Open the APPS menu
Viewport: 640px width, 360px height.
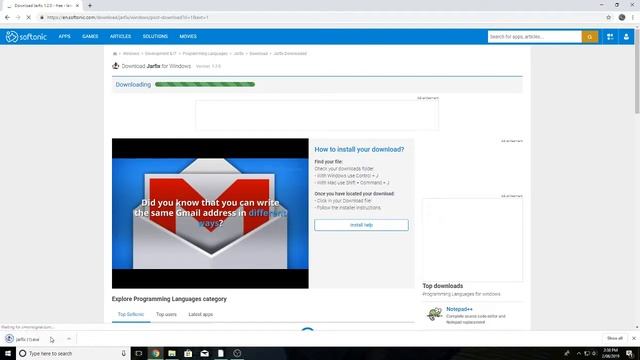[x=64, y=36]
